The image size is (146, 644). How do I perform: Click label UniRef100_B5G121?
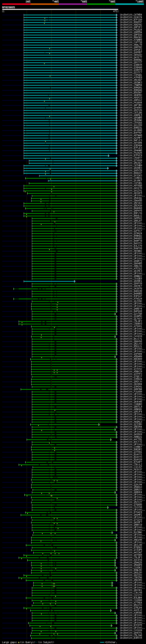pyautogui.click(x=131, y=346)
